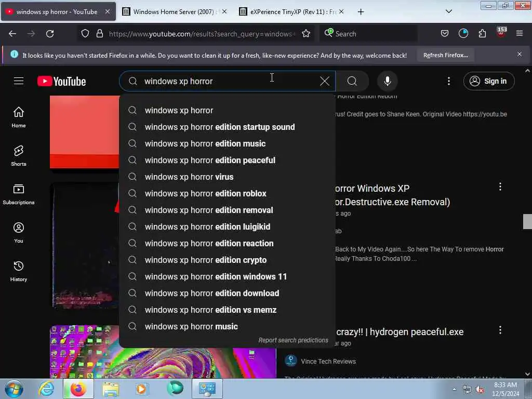Open YouTube settings three-dot menu
The width and height of the screenshot is (532, 399).
[448, 81]
